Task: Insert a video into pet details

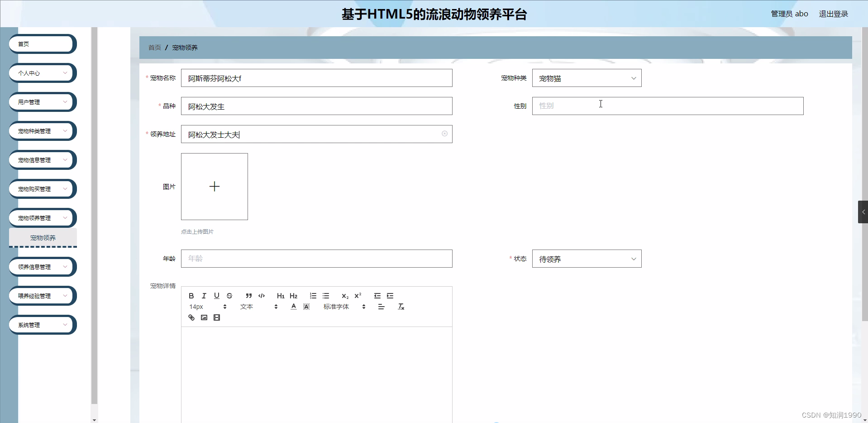Action: coord(217,317)
